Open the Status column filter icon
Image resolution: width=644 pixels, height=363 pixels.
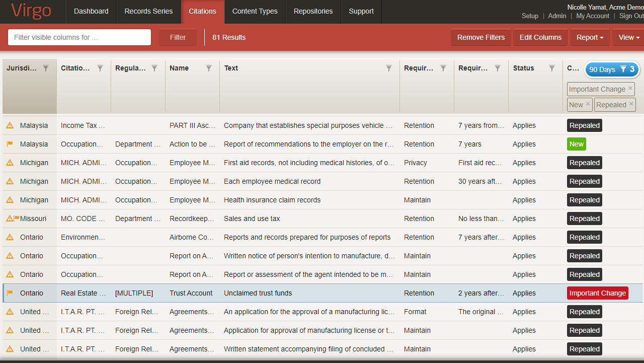click(x=552, y=68)
